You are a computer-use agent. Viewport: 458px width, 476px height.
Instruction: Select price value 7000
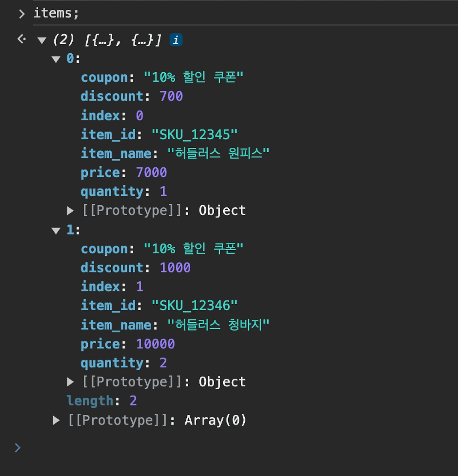coord(151,172)
